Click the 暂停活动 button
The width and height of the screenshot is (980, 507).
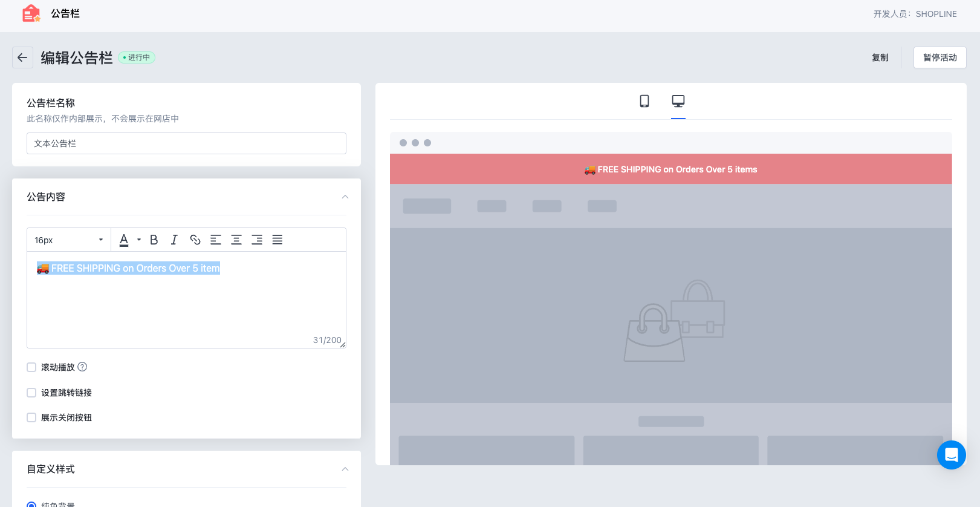(939, 57)
